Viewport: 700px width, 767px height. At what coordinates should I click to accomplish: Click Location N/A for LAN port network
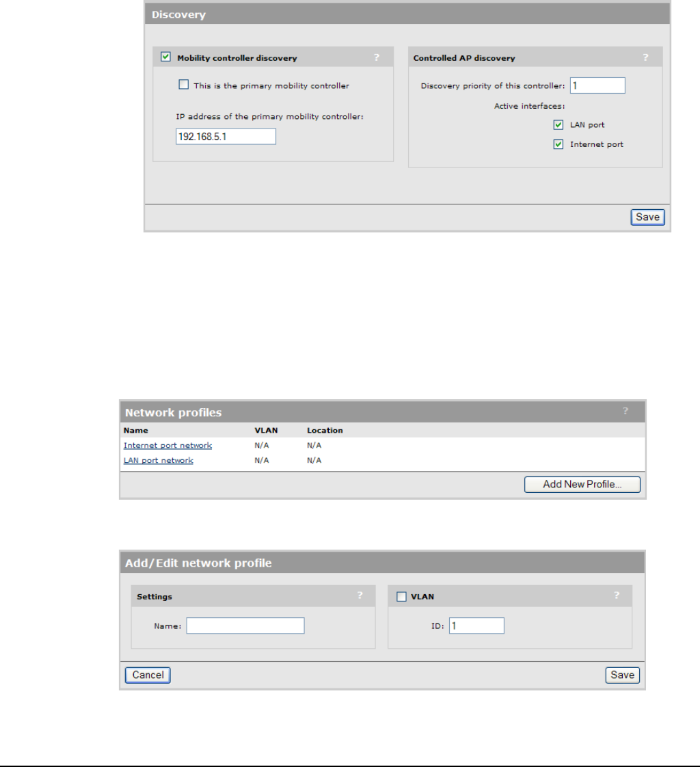coord(314,460)
